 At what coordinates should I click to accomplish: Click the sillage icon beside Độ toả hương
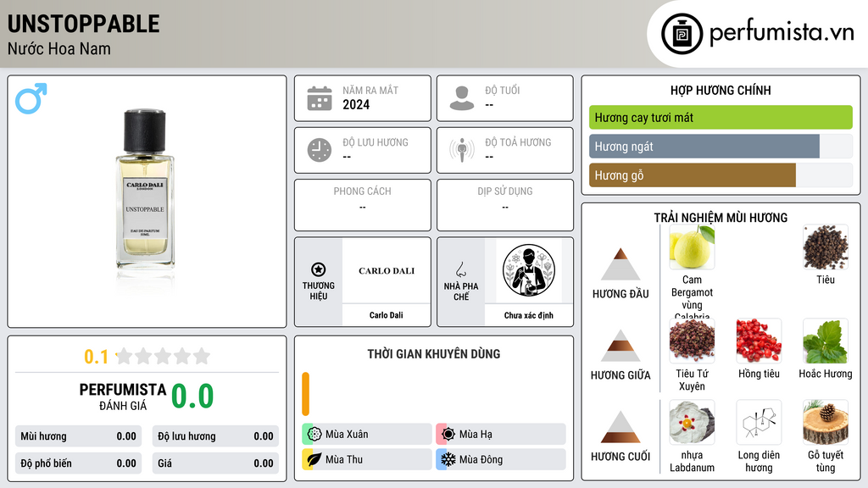tap(462, 150)
